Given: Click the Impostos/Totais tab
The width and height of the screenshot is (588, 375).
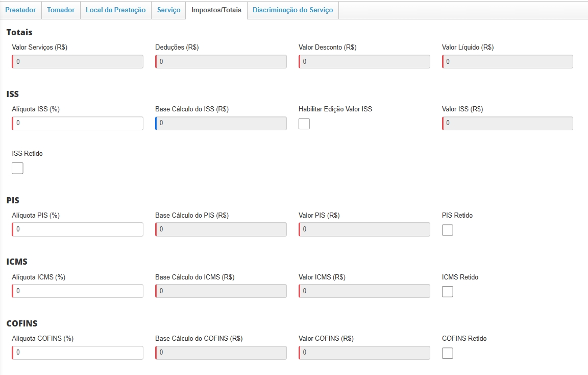Looking at the screenshot, I should (x=216, y=10).
